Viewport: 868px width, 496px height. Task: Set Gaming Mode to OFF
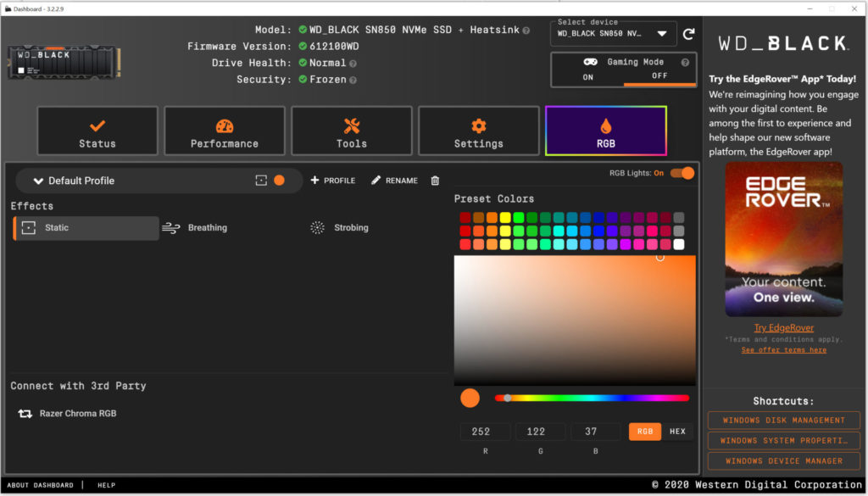[659, 75]
